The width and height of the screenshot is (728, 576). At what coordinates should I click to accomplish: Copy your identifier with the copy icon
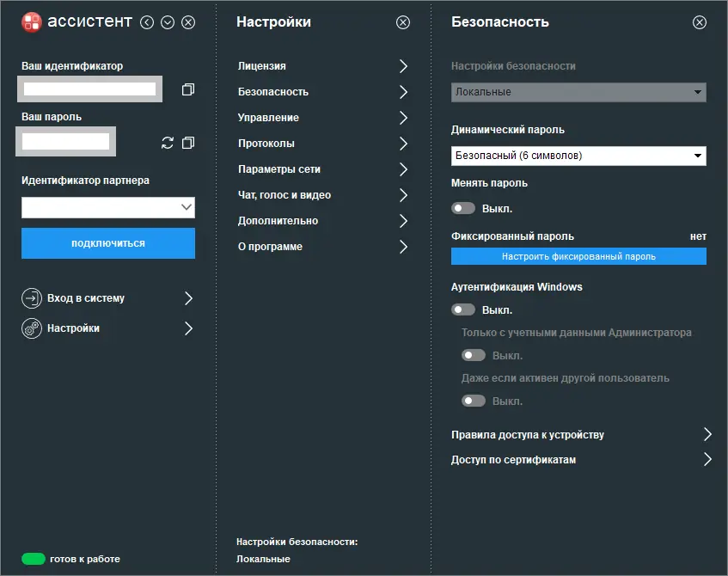pyautogui.click(x=188, y=89)
